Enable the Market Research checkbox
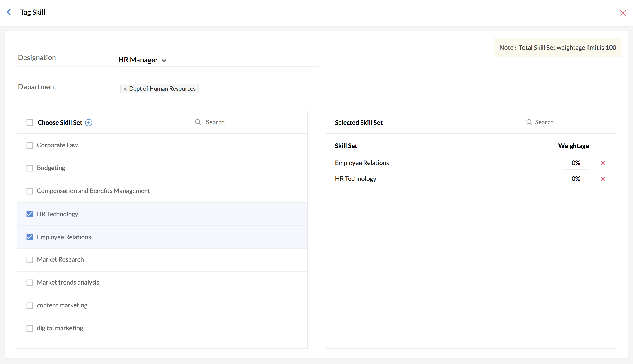Screen dimensions: 633x364 (29, 260)
